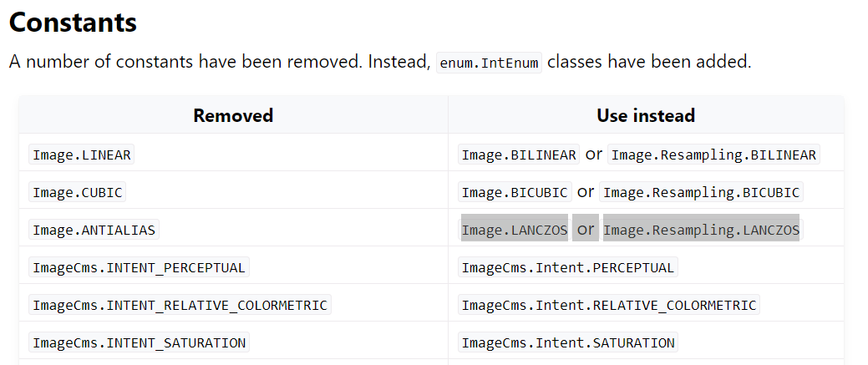Screen dimensions: 868x365
Task: Click the introductory sentence about removed constants
Action: pos(380,62)
